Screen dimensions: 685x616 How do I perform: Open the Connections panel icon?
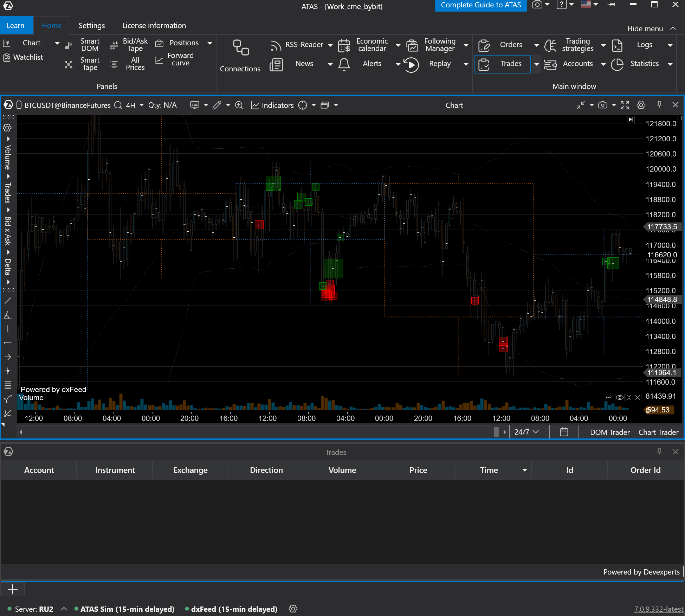(240, 48)
